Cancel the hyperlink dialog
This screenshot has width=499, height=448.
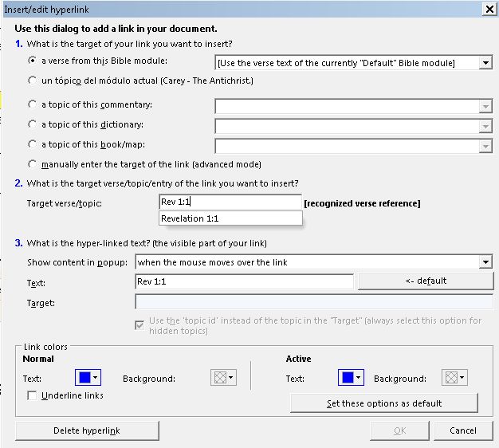463,430
